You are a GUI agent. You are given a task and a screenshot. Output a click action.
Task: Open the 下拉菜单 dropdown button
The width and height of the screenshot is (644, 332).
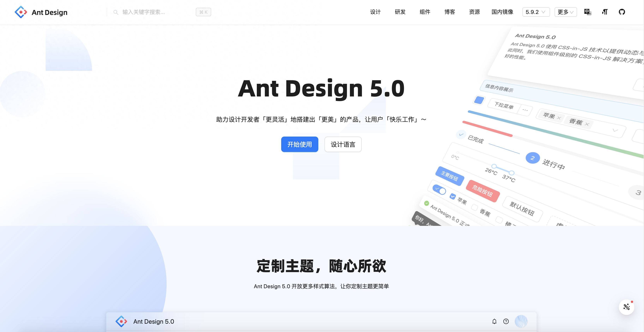point(504,106)
